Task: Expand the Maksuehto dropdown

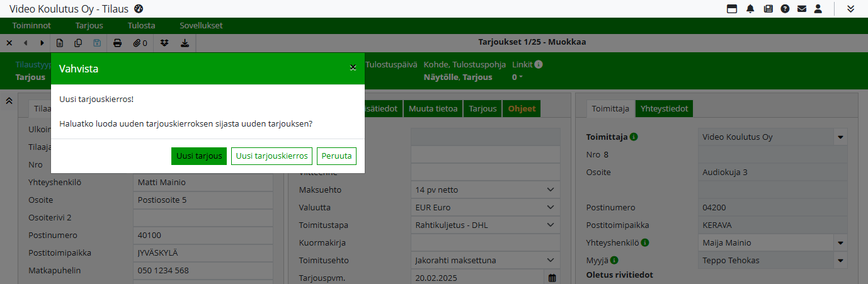Action: pyautogui.click(x=551, y=190)
